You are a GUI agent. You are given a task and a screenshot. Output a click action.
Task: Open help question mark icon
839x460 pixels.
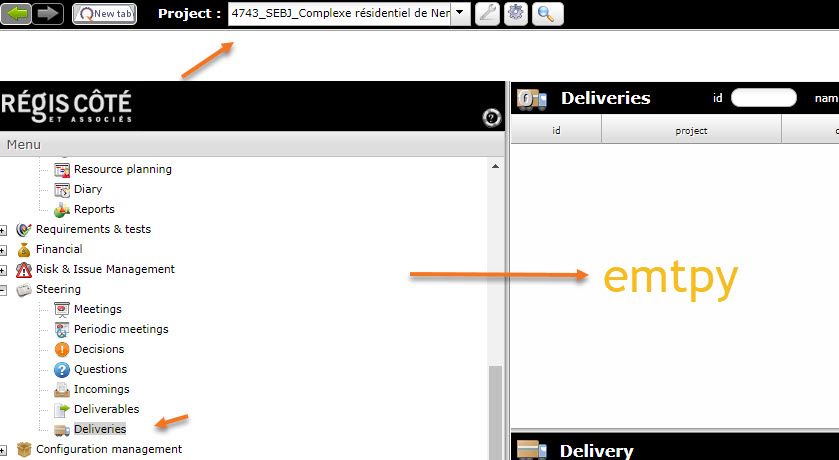(491, 118)
